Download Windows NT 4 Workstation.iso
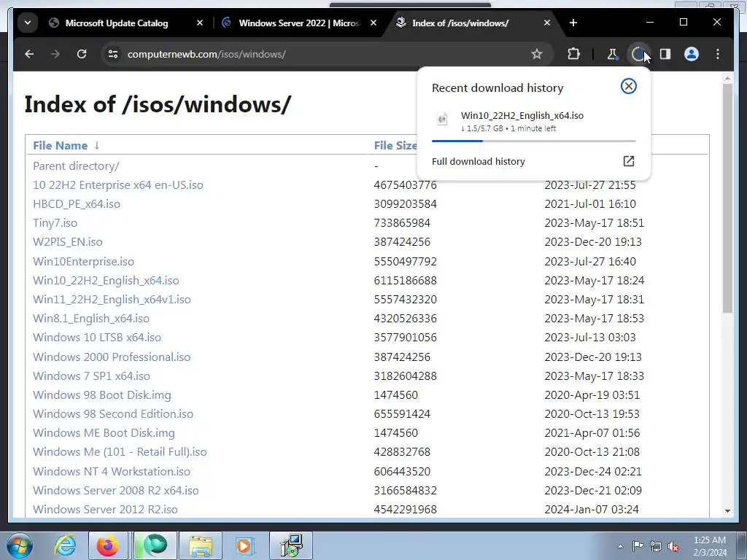This screenshot has width=747, height=560. tap(112, 472)
